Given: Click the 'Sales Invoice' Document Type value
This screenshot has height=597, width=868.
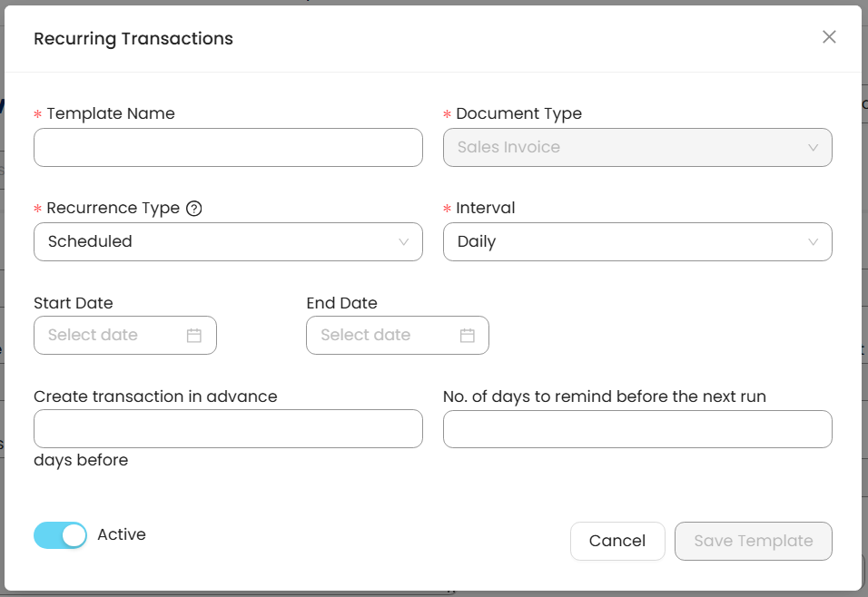Looking at the screenshot, I should click(x=508, y=148).
